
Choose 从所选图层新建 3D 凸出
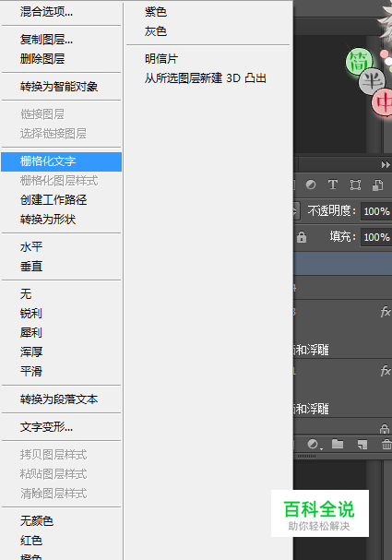[208, 78]
